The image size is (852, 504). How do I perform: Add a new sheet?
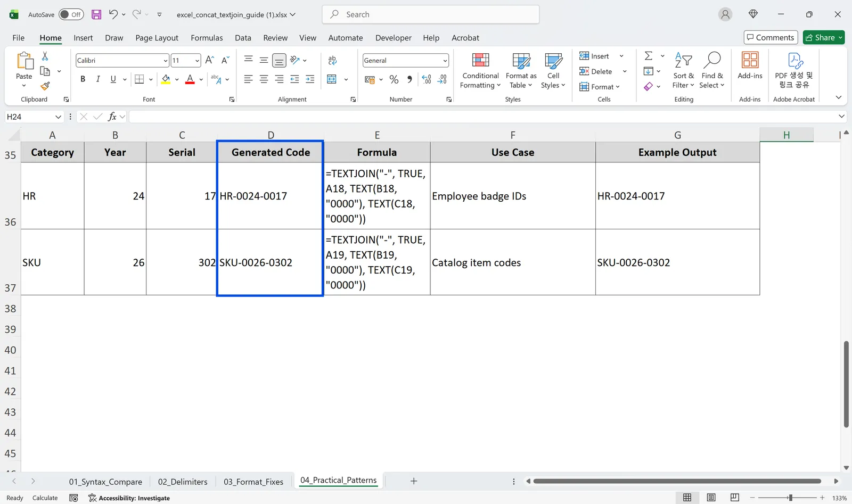point(414,481)
